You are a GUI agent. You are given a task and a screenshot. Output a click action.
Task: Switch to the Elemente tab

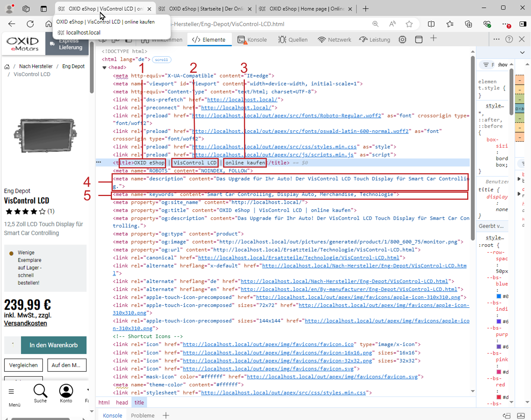click(209, 40)
